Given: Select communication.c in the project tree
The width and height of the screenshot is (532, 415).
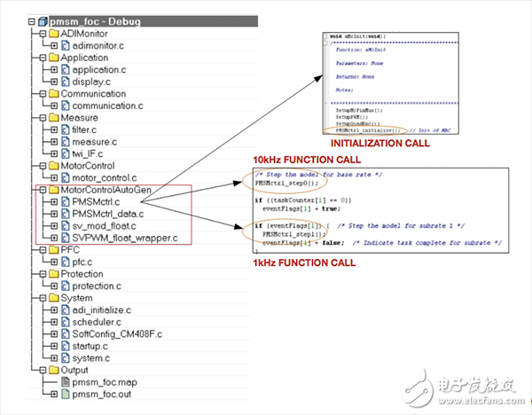Looking at the screenshot, I should (x=109, y=106).
